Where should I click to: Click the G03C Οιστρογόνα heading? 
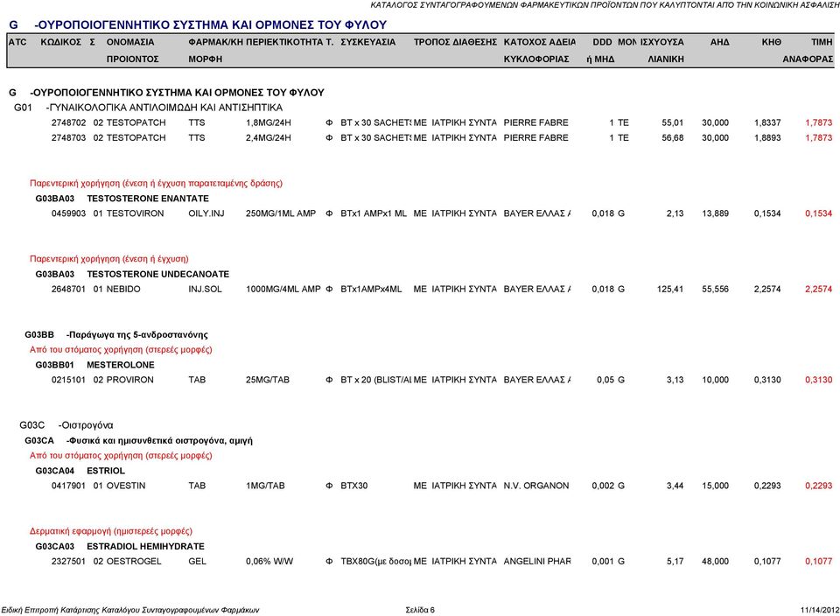pos(66,425)
